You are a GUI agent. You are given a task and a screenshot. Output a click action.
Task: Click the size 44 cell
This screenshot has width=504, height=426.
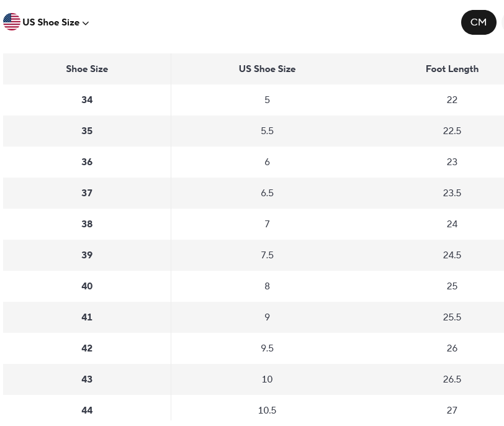click(87, 410)
